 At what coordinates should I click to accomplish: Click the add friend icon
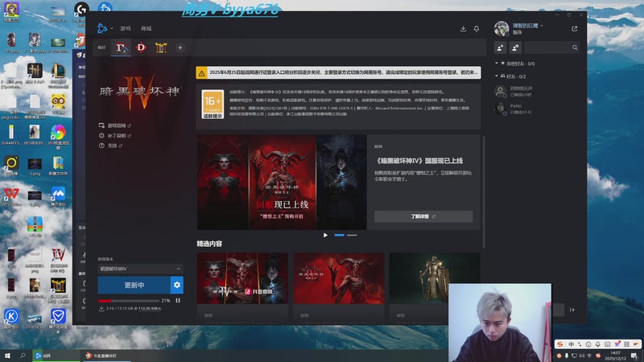pos(500,47)
